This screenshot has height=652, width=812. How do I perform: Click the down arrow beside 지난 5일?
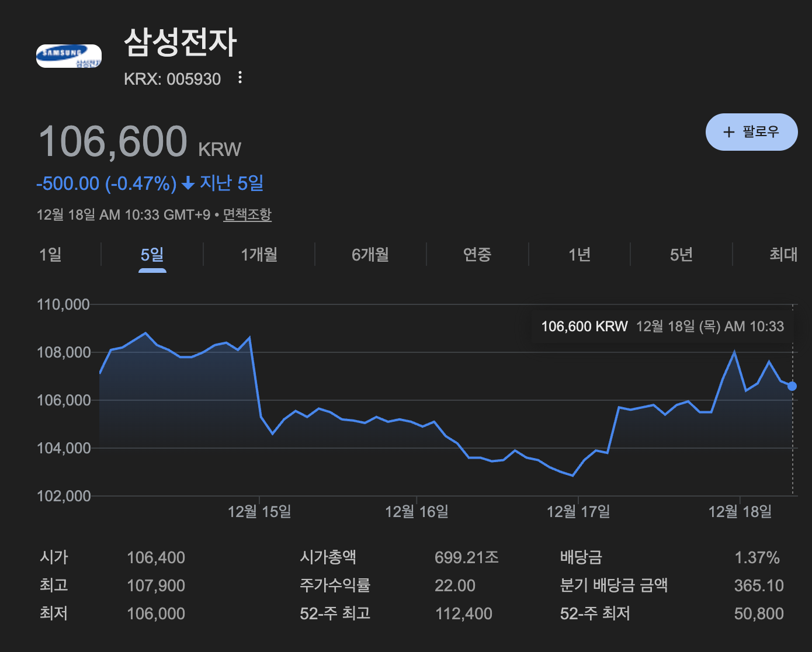188,184
